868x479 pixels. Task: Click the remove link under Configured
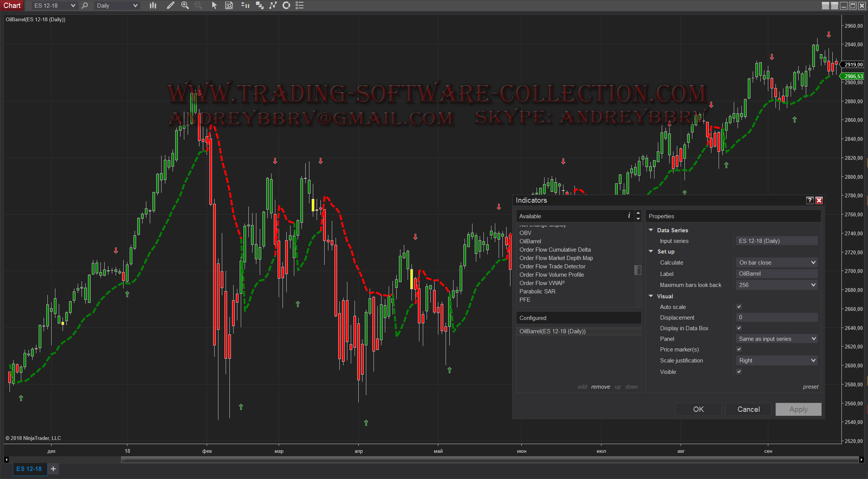pos(600,387)
